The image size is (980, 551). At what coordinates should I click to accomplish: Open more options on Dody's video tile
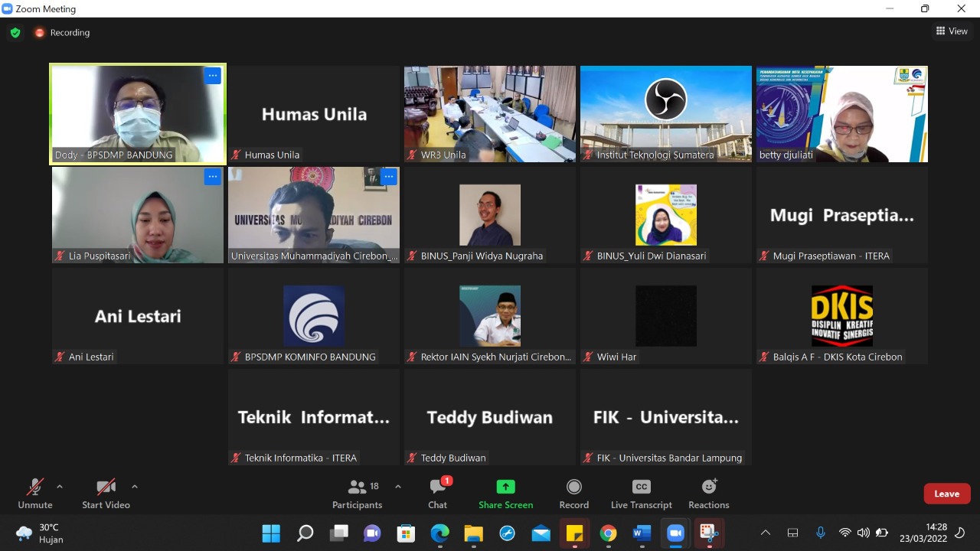click(212, 76)
